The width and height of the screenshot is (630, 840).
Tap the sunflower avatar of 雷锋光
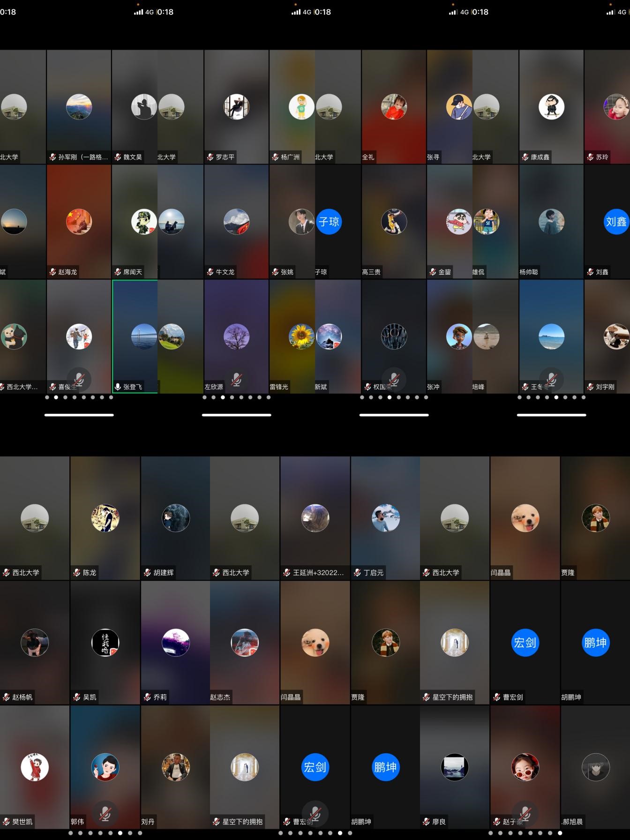click(x=301, y=337)
